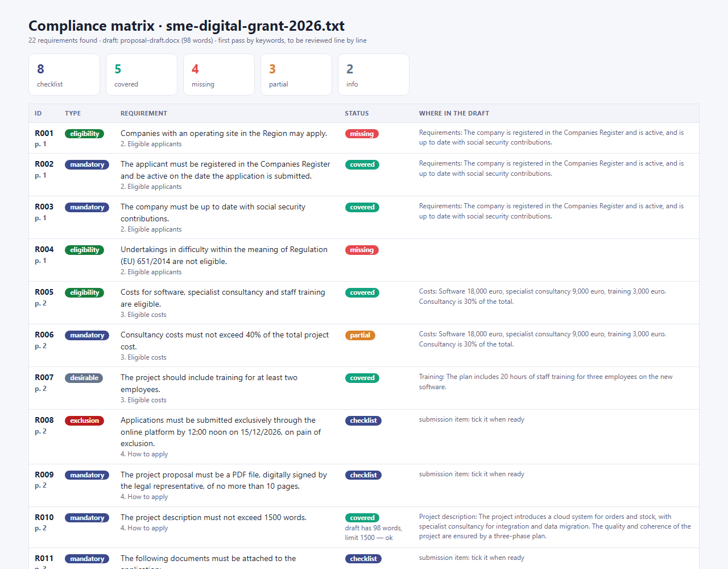
Task: Click the 'missing' status badge in row R004
Action: [x=362, y=250]
